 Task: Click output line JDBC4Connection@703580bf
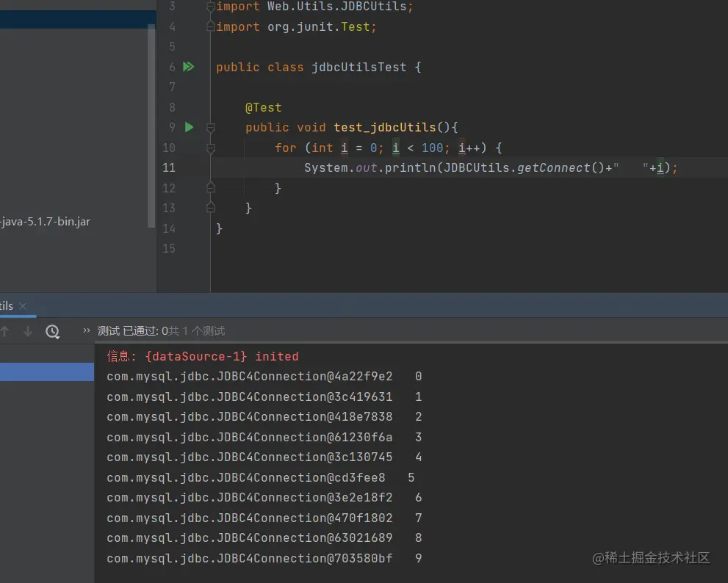coord(264,558)
